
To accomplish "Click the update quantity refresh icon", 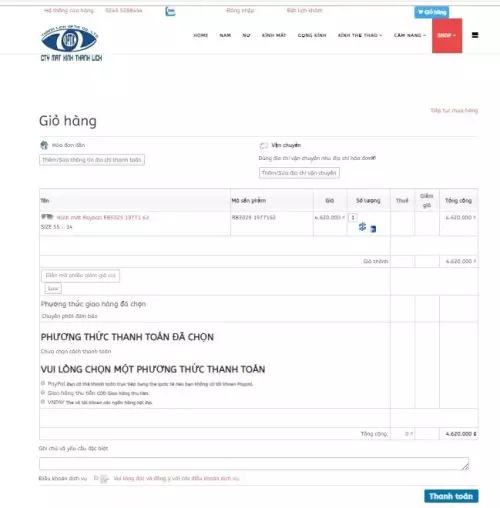I will coord(362,227).
